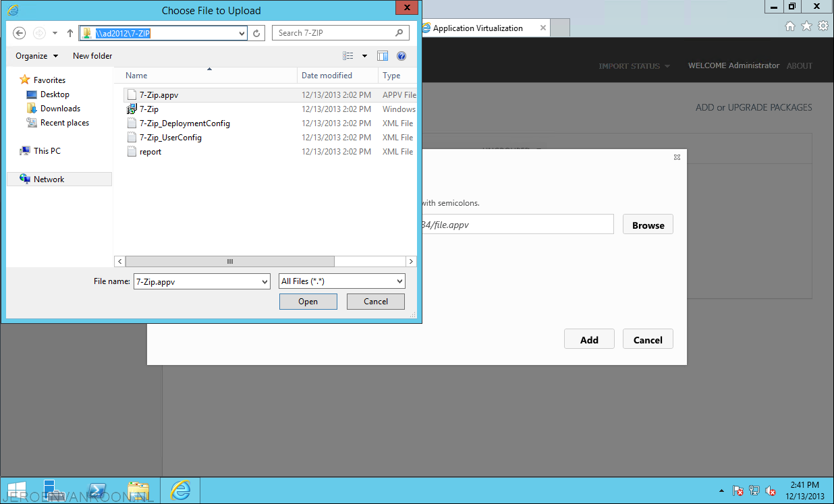
Task: Change view layout icon
Action: click(348, 56)
